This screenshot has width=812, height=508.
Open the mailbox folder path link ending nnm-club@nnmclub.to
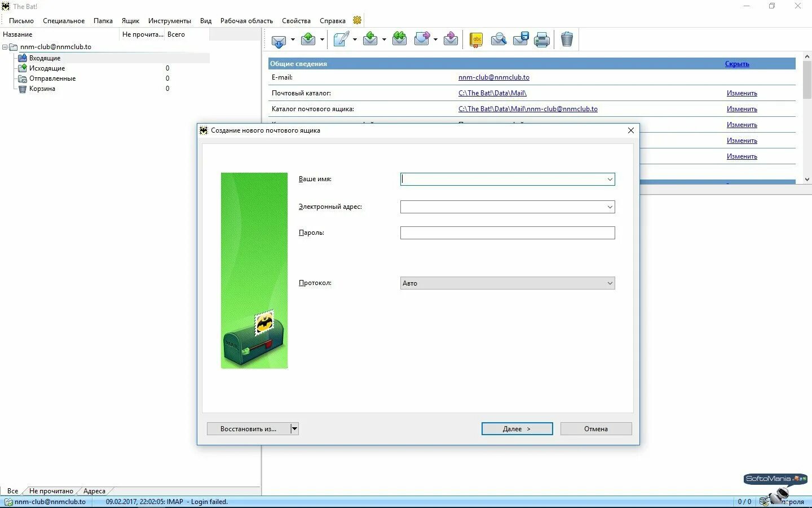pyautogui.click(x=528, y=109)
